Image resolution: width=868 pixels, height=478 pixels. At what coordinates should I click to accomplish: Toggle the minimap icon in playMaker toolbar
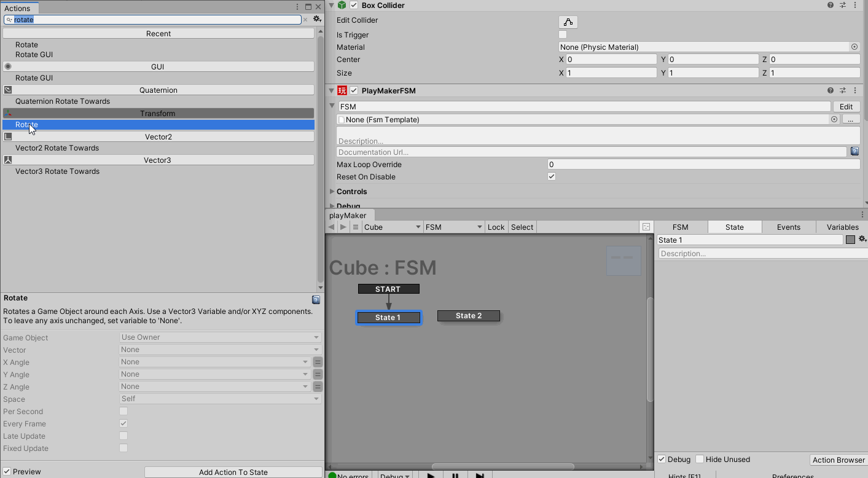pos(646,227)
